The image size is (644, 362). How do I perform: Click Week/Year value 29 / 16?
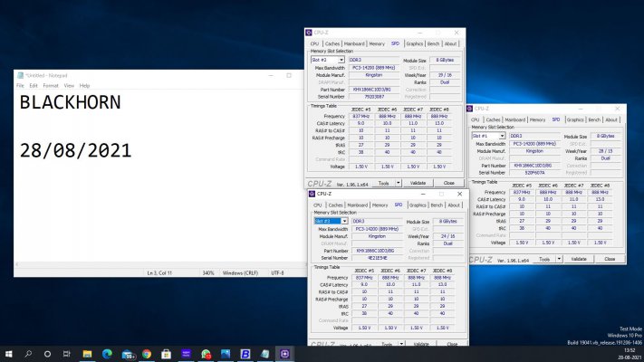[445, 75]
